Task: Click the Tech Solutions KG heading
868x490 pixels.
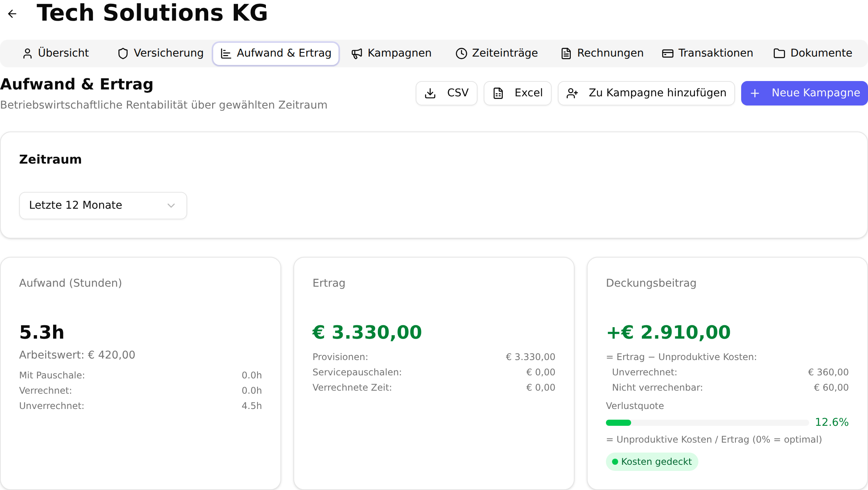Action: [x=152, y=13]
